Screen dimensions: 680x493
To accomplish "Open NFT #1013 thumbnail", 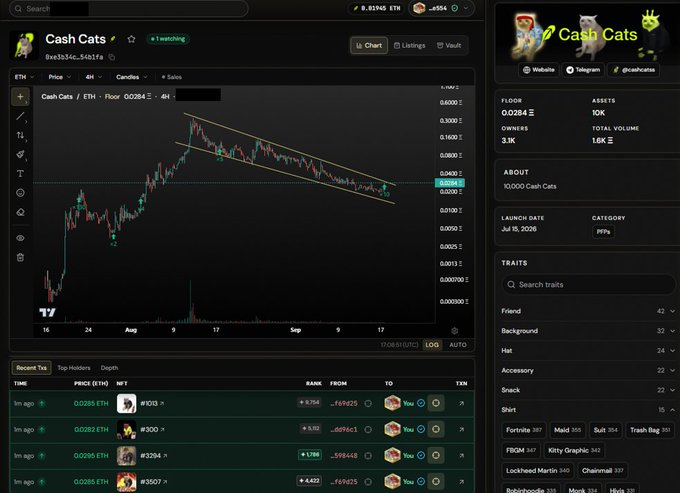I will coord(127,403).
